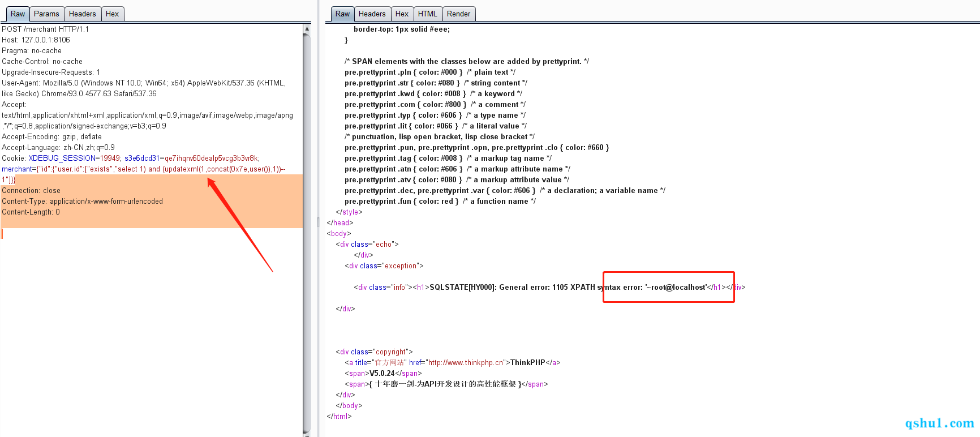The image size is (980, 437).
Task: Click the POST /merchant HTTP/1.1 line
Action: pyautogui.click(x=45, y=29)
